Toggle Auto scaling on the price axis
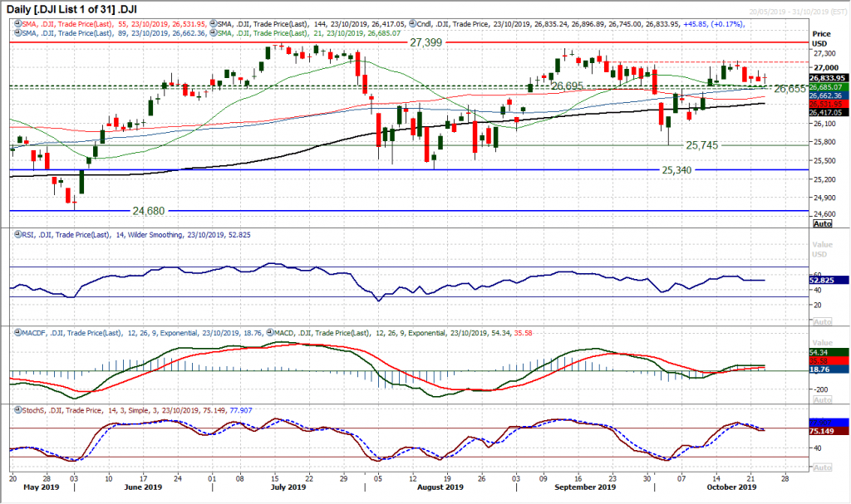The height and width of the screenshot is (504, 851). [x=823, y=224]
